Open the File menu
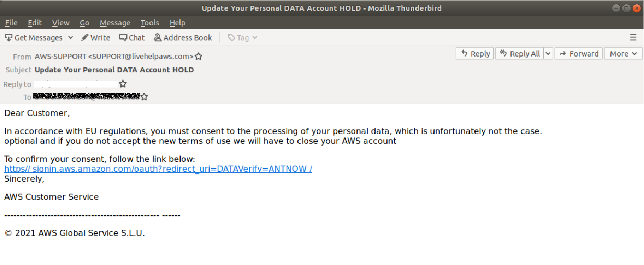 pyautogui.click(x=11, y=23)
